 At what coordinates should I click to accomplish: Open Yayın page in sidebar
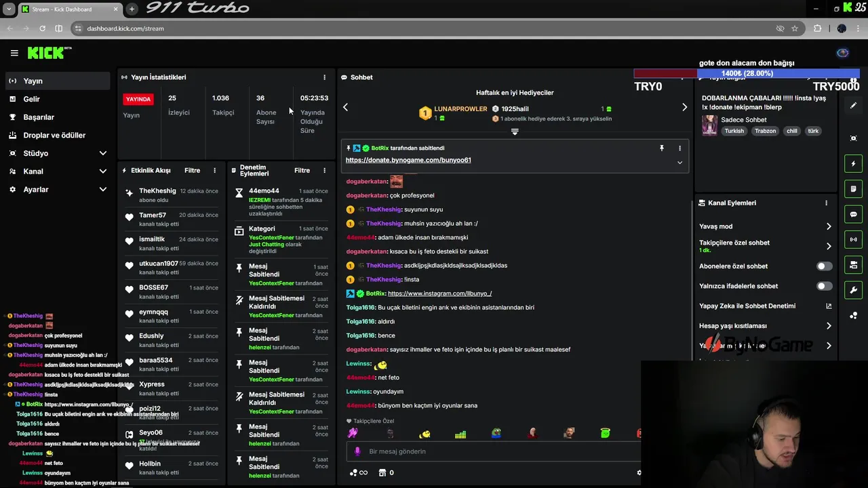point(57,81)
